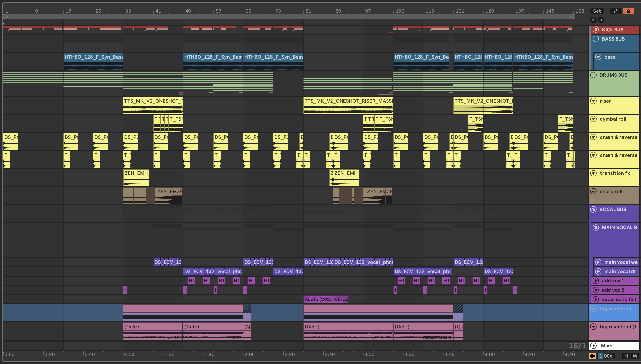The image size is (641, 364).
Task: Select big riser lead automation clip at bar 81
Action: (378, 313)
